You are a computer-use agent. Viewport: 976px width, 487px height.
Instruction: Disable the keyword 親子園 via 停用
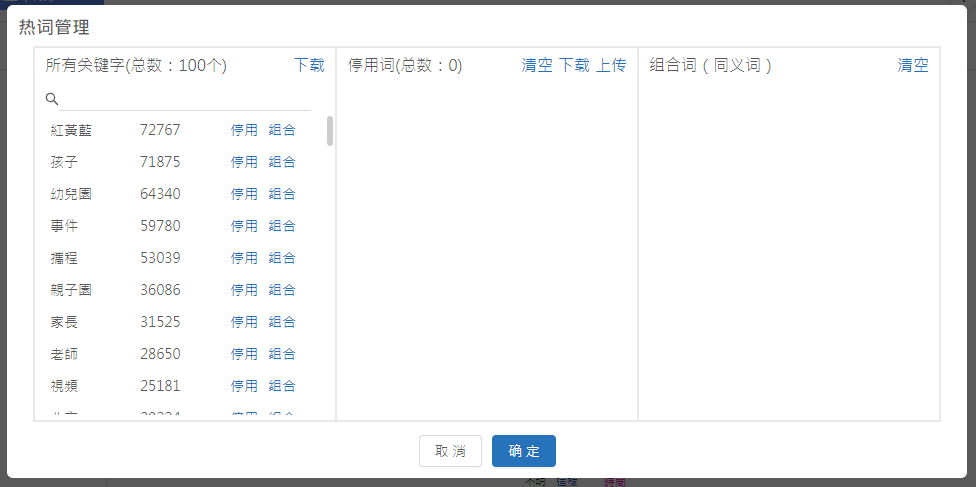244,290
